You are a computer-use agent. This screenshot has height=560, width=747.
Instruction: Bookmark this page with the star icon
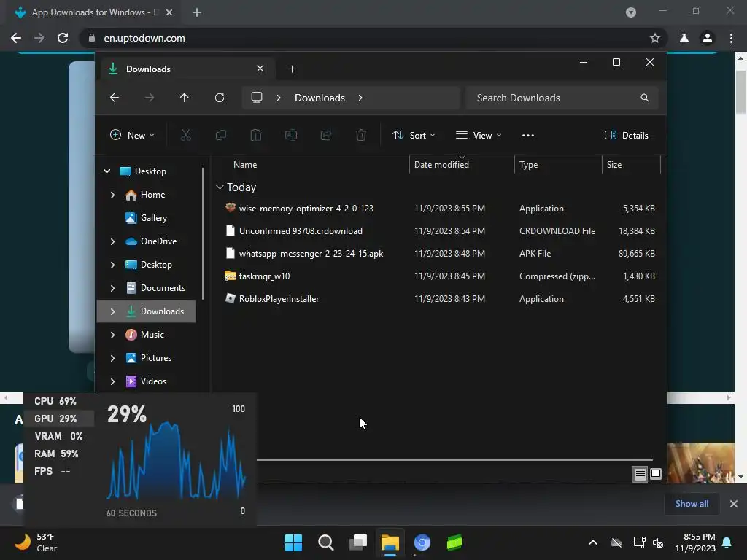click(655, 38)
